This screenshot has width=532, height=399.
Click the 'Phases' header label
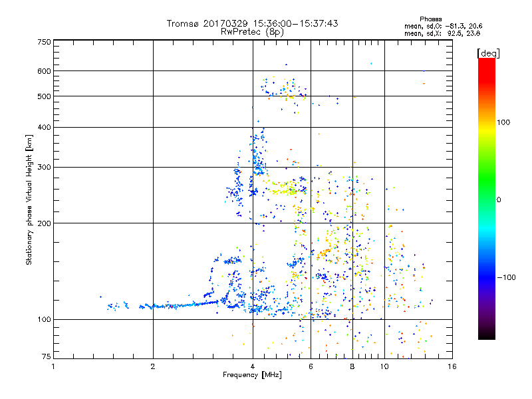click(430, 19)
